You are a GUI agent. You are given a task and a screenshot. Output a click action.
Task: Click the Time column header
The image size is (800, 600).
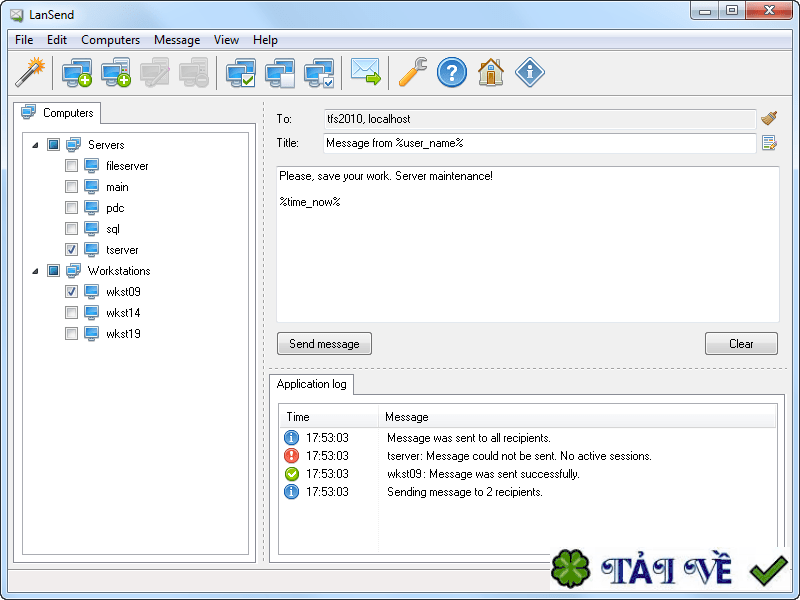[329, 417]
